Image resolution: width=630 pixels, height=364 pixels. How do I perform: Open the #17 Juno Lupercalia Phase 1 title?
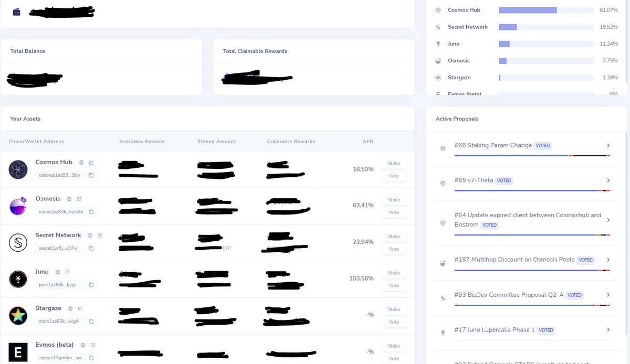click(x=495, y=330)
